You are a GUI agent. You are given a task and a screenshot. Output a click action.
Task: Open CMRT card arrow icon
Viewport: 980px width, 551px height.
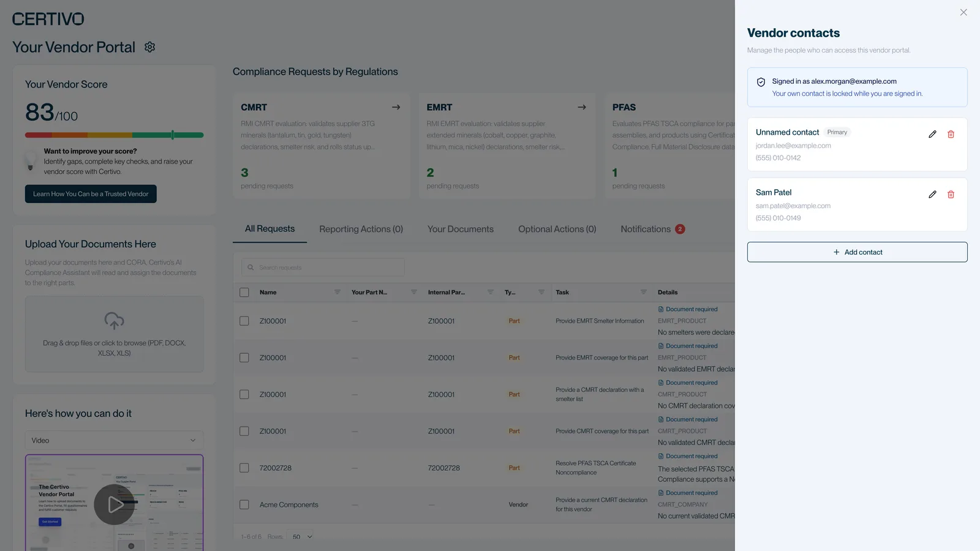click(396, 107)
